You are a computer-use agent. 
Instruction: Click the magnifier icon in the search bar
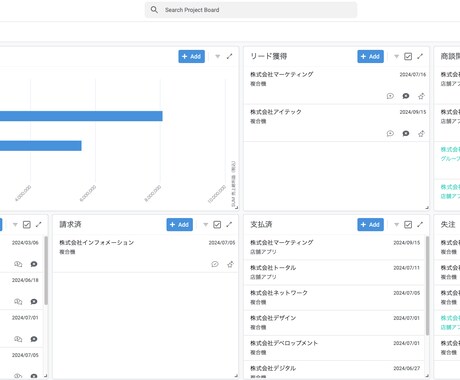pyautogui.click(x=154, y=10)
